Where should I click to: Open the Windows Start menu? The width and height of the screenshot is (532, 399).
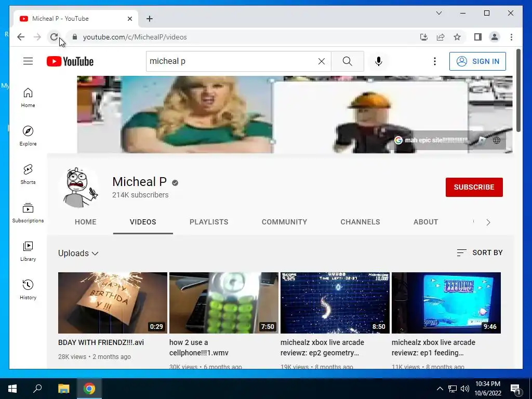click(12, 389)
